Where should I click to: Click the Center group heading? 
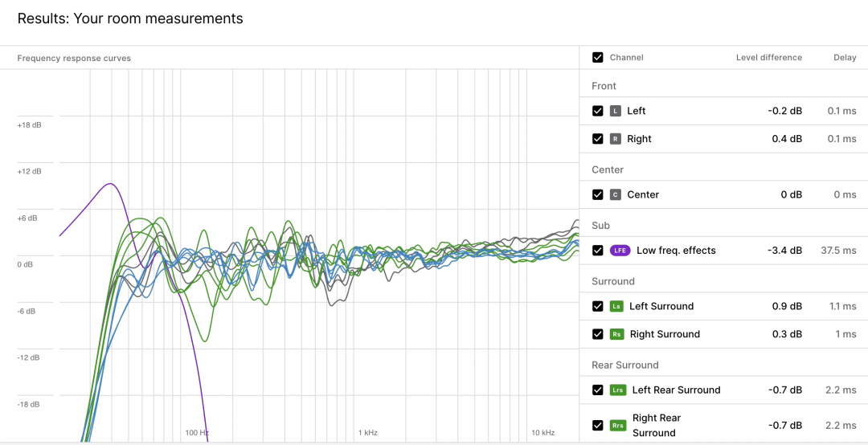(x=608, y=169)
